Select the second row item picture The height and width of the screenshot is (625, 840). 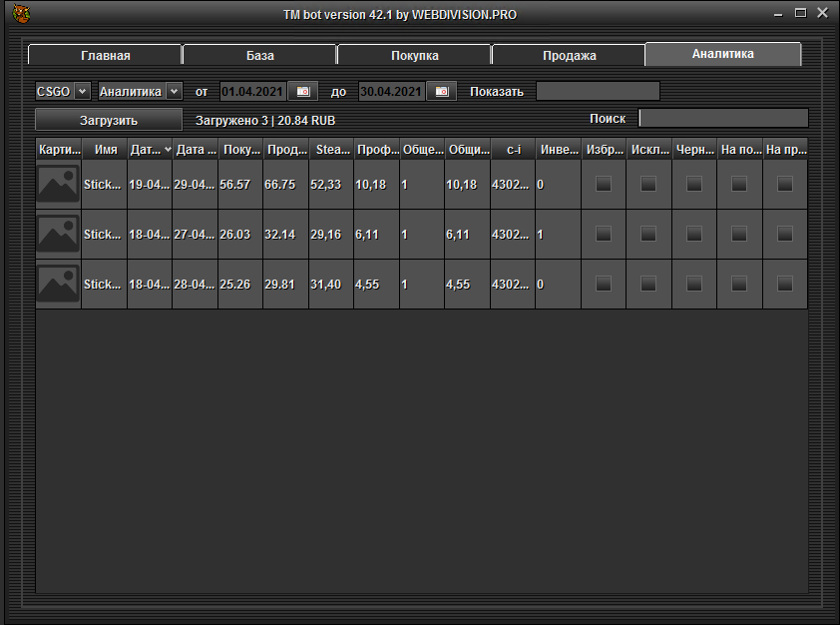(58, 234)
